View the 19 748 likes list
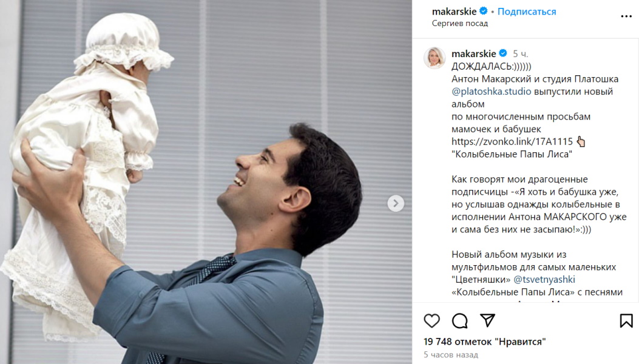The width and height of the screenshot is (639, 364). tap(484, 342)
